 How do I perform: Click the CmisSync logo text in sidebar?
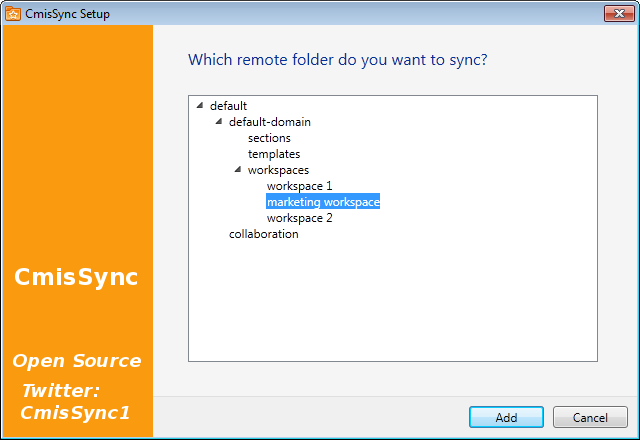[x=76, y=278]
